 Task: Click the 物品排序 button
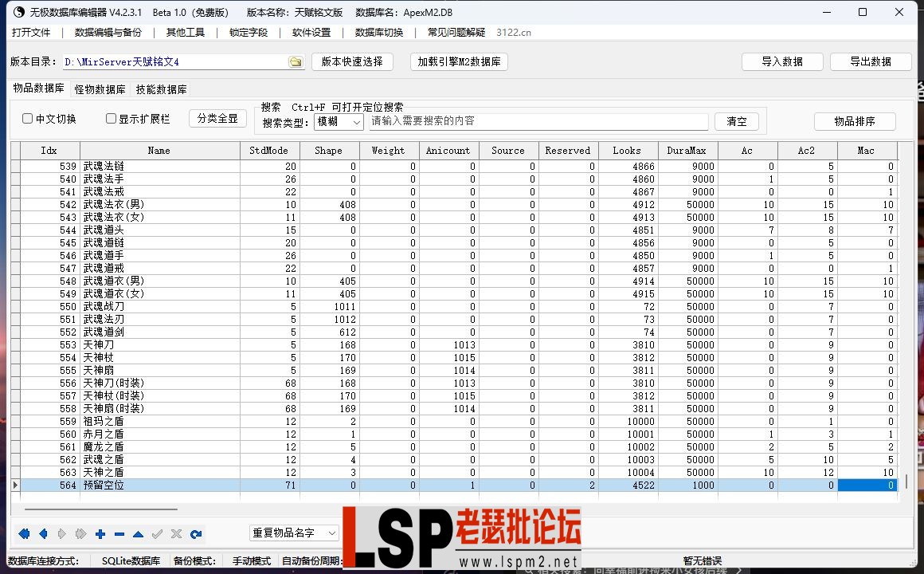click(x=855, y=121)
